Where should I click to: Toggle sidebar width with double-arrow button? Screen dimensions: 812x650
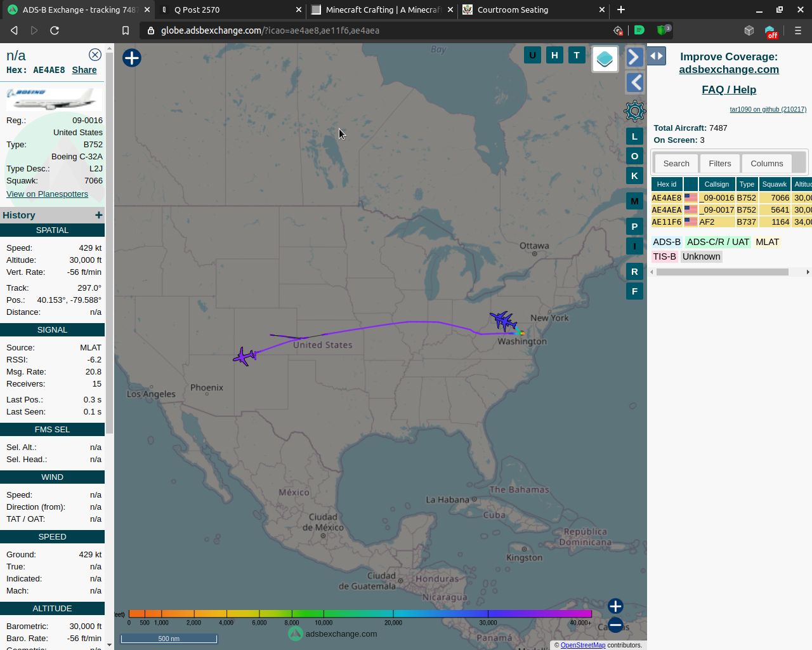point(657,56)
